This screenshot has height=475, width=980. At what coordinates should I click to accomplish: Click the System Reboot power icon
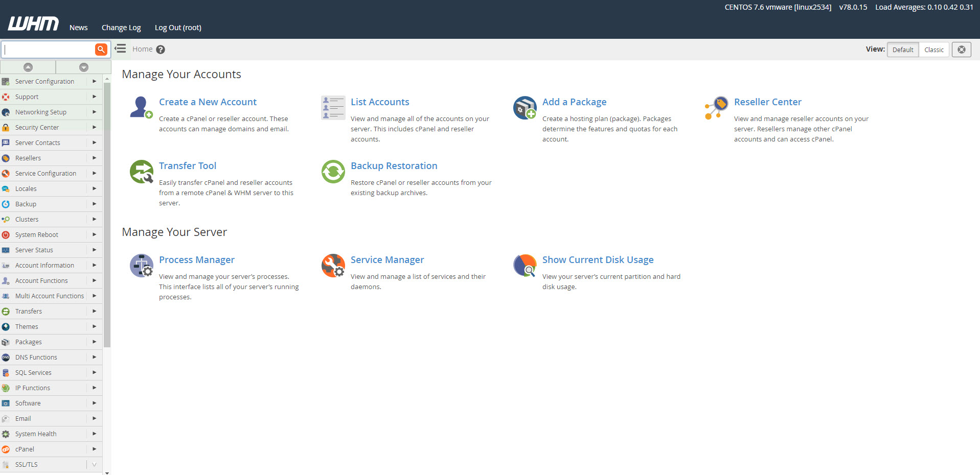[6, 234]
